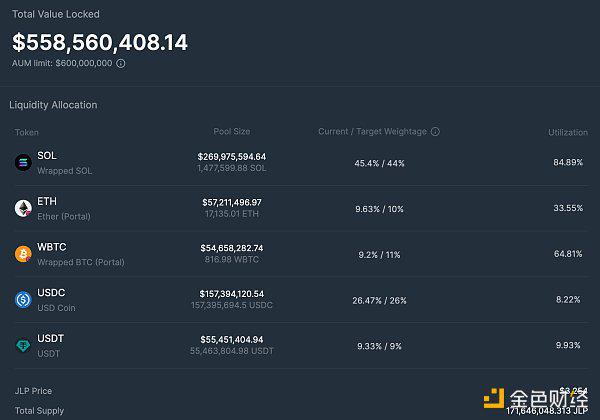The width and height of the screenshot is (600, 420).
Task: Open the Wrapped SOL token row
Action: pos(64,171)
